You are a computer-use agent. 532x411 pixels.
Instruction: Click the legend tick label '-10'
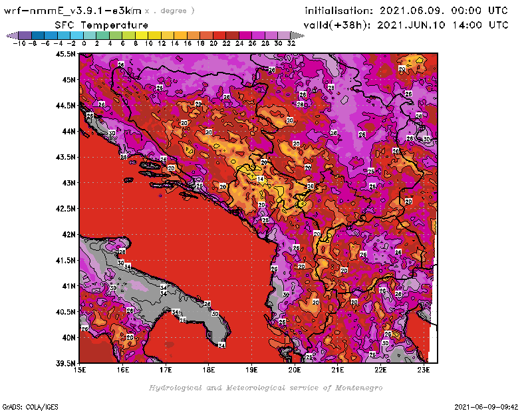click(x=19, y=43)
